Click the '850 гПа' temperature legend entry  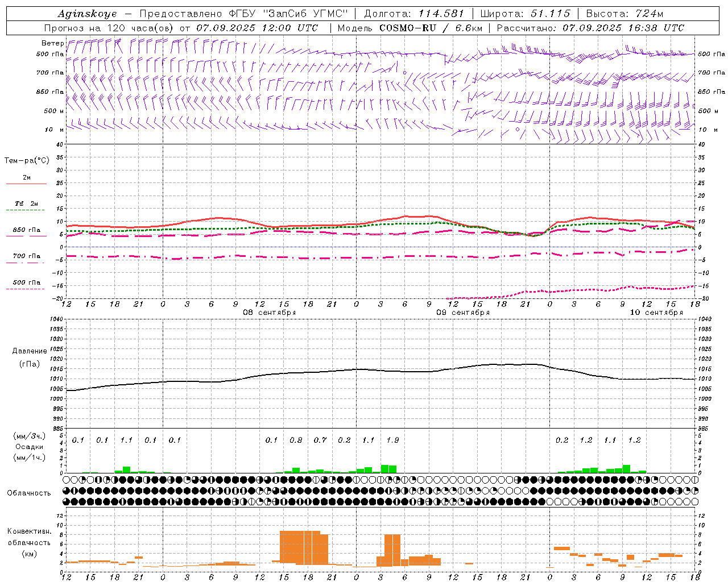[x=26, y=230]
